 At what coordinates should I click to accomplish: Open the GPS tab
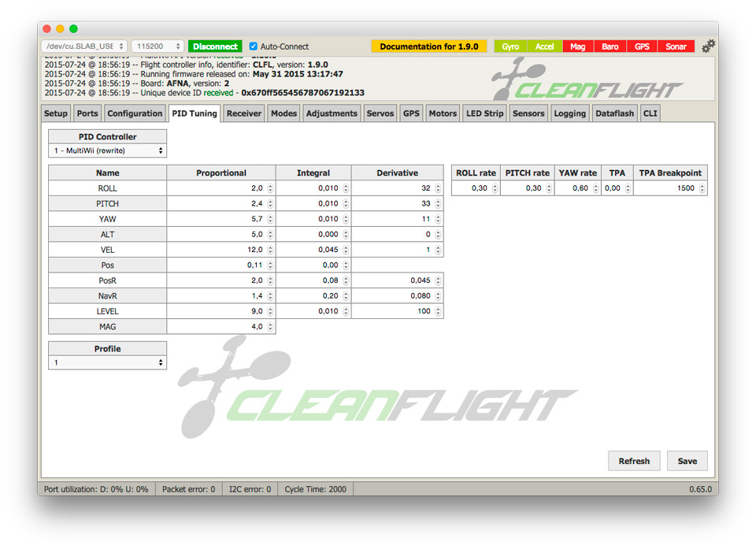[411, 113]
